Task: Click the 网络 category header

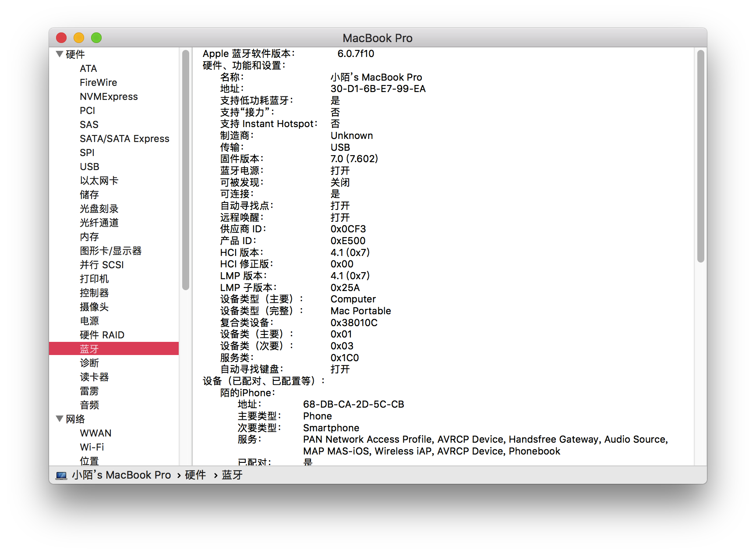Action: [75, 419]
